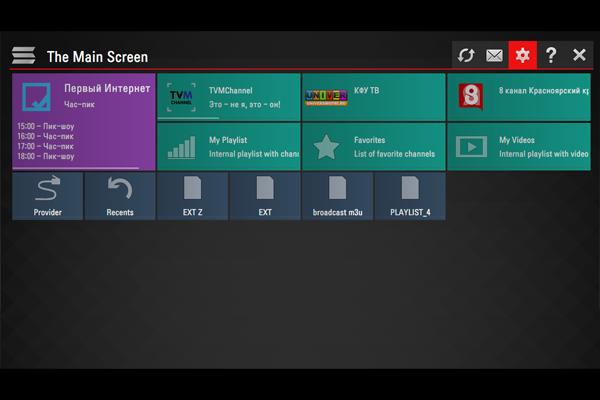This screenshot has width=600, height=400.
Task: Click the EXT Z label
Action: [192, 212]
